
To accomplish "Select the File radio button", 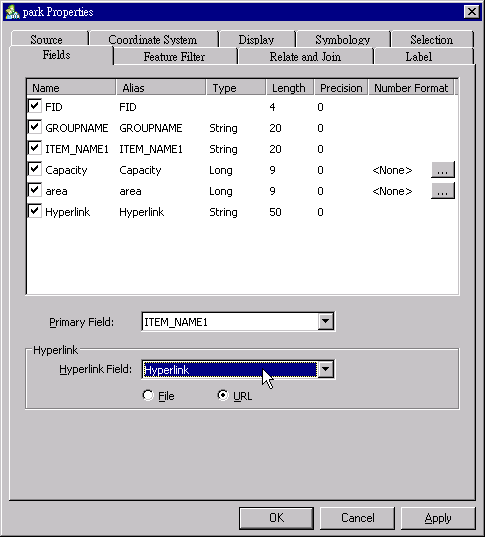I will 148,396.
